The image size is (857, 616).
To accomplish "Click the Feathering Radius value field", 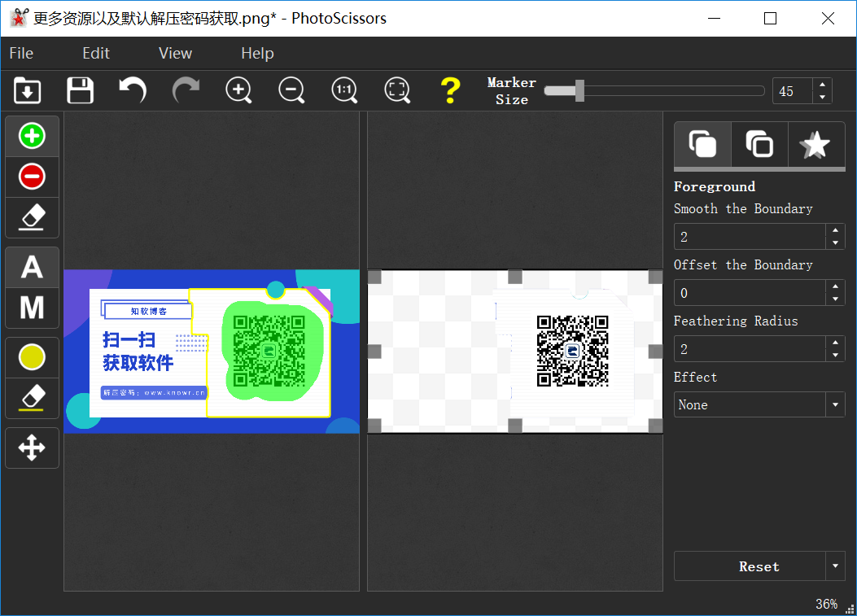I will pyautogui.click(x=750, y=349).
